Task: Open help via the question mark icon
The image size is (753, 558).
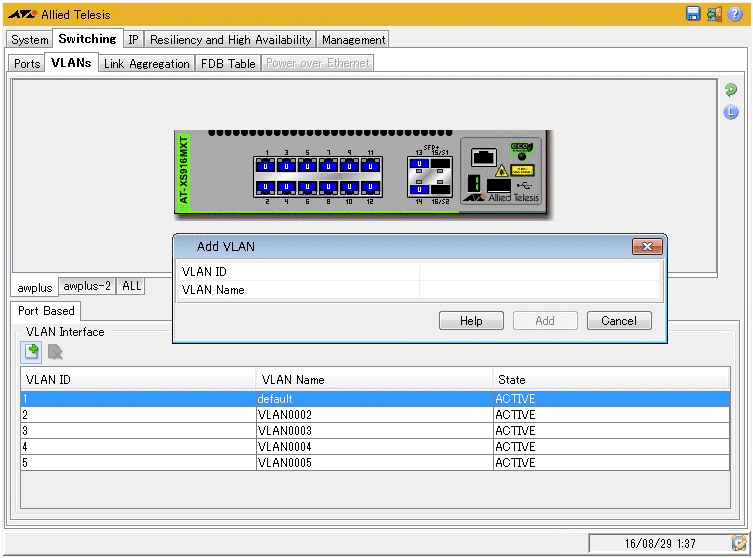Action: coord(735,14)
